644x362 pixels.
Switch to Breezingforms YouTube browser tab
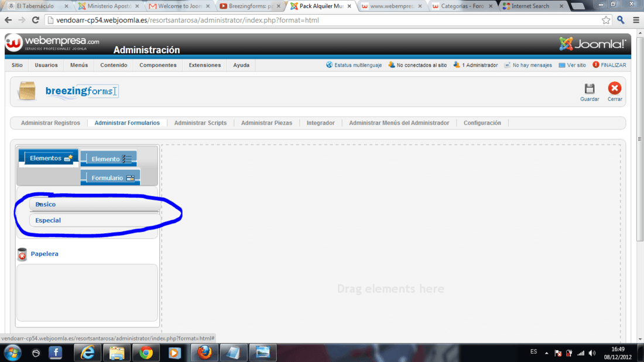click(x=250, y=6)
